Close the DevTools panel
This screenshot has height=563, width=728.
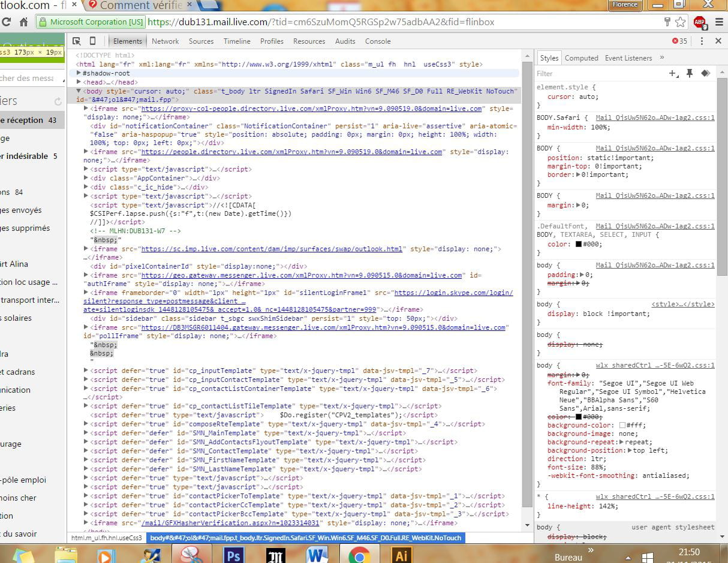pyautogui.click(x=718, y=41)
